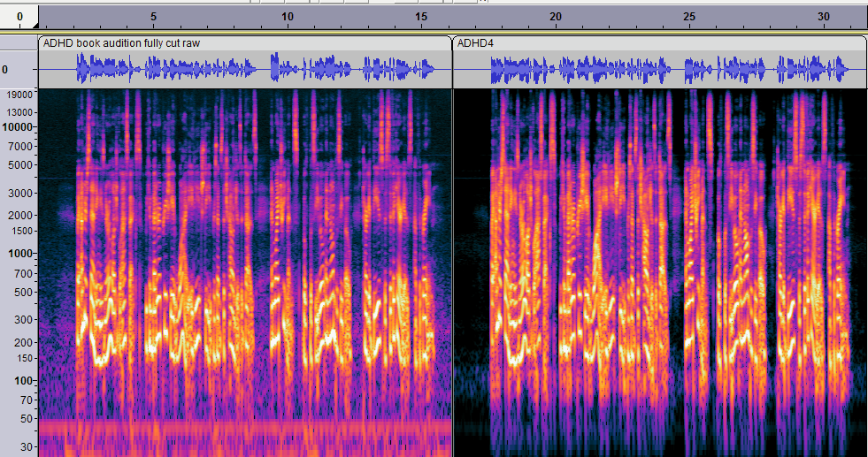Click the 15 second mark on timeline ruler
This screenshot has width=868, height=457.
pos(421,17)
